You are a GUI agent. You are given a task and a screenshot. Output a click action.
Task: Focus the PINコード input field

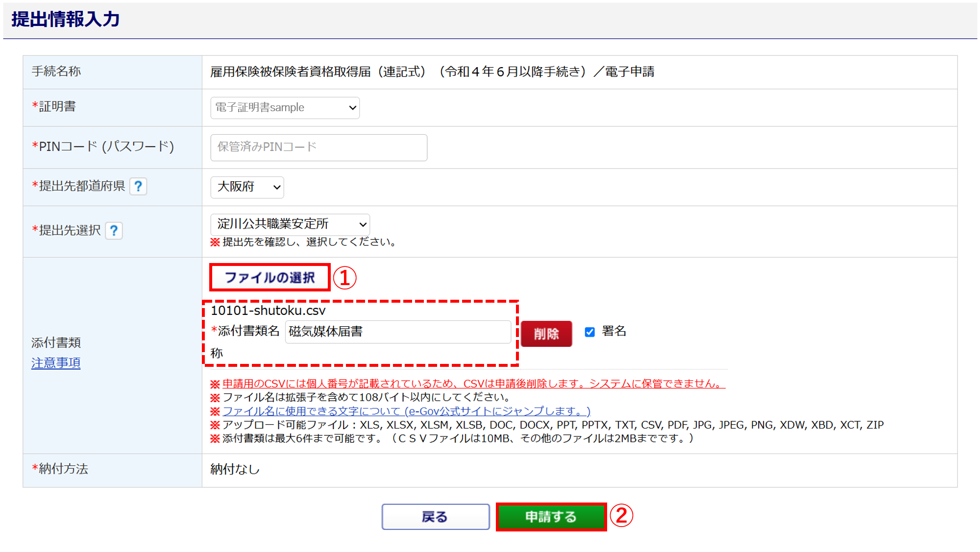pos(318,147)
